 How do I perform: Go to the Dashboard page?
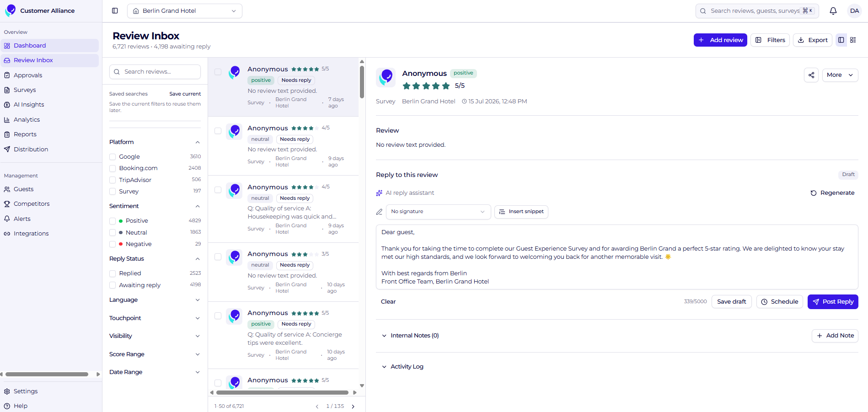[50, 46]
